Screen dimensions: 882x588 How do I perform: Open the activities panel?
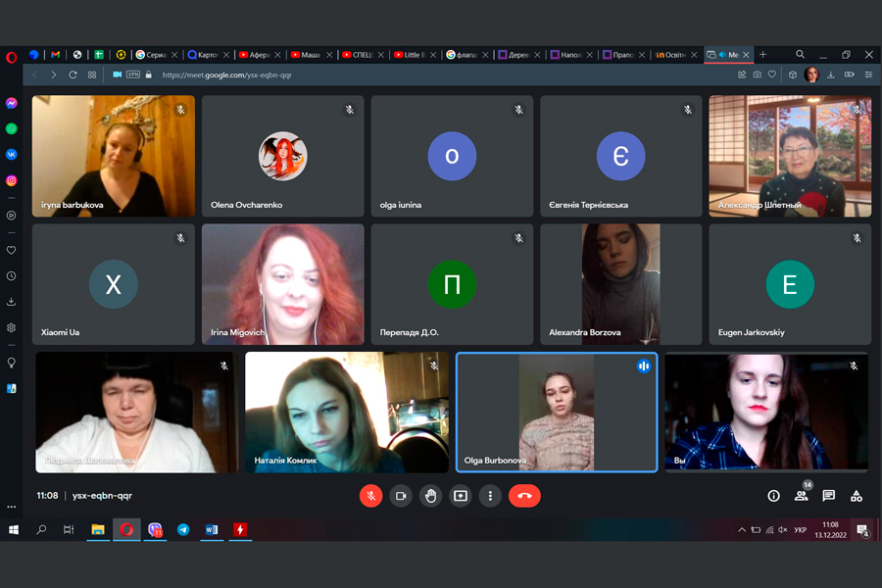tap(857, 496)
